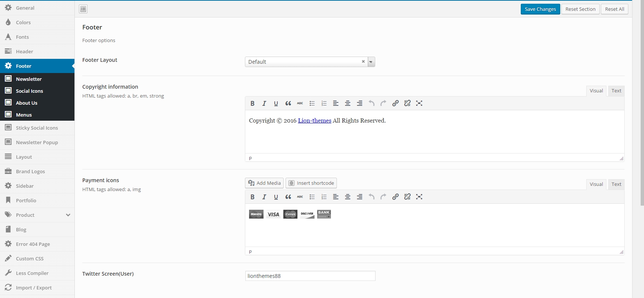This screenshot has width=644, height=298.
Task: Click Fullscreen in Payment icons editor
Action: 419,197
